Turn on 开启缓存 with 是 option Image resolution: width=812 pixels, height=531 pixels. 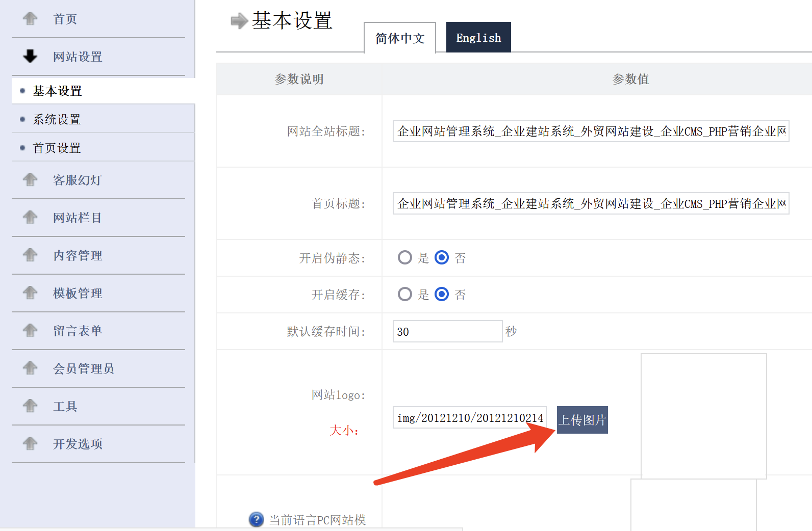tap(405, 295)
